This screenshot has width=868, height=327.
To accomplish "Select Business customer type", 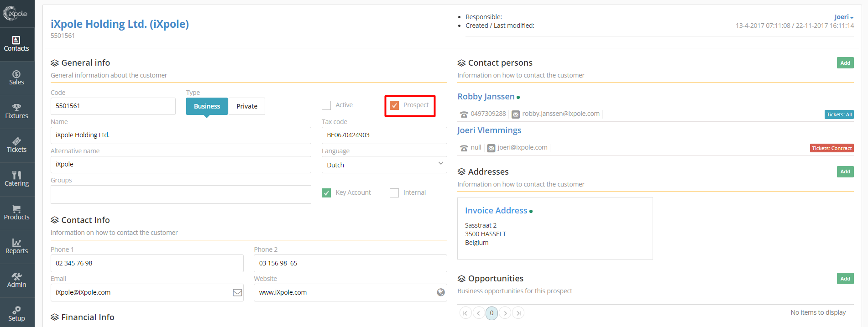I will [x=207, y=106].
